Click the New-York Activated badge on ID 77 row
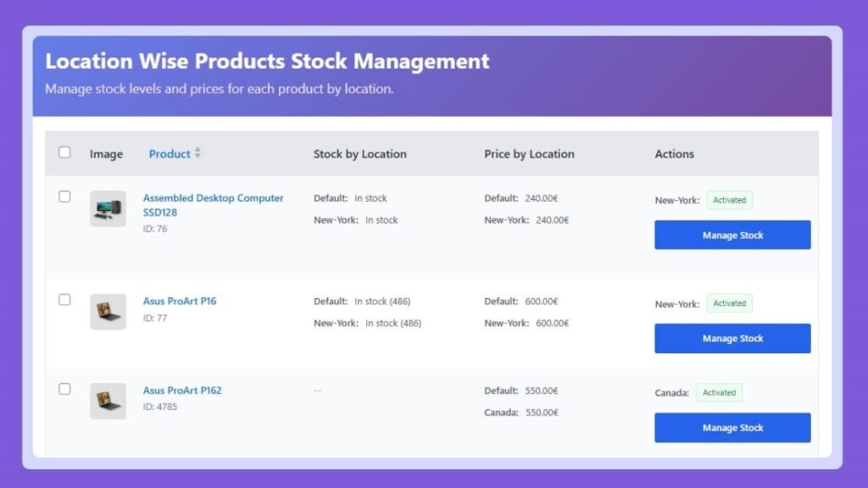Viewport: 868px width, 488px height. pyautogui.click(x=729, y=303)
